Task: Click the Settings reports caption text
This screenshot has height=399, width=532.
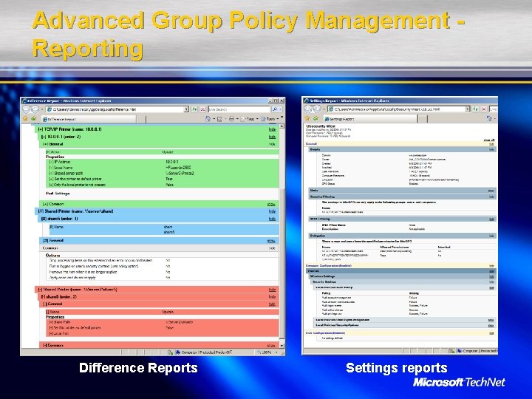Action: pos(397,368)
